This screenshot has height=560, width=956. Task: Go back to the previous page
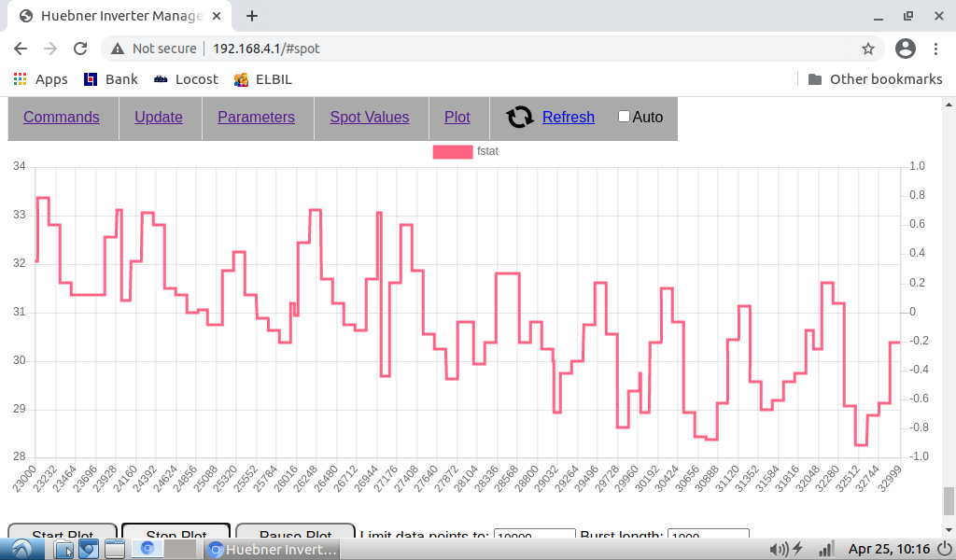pos(21,49)
